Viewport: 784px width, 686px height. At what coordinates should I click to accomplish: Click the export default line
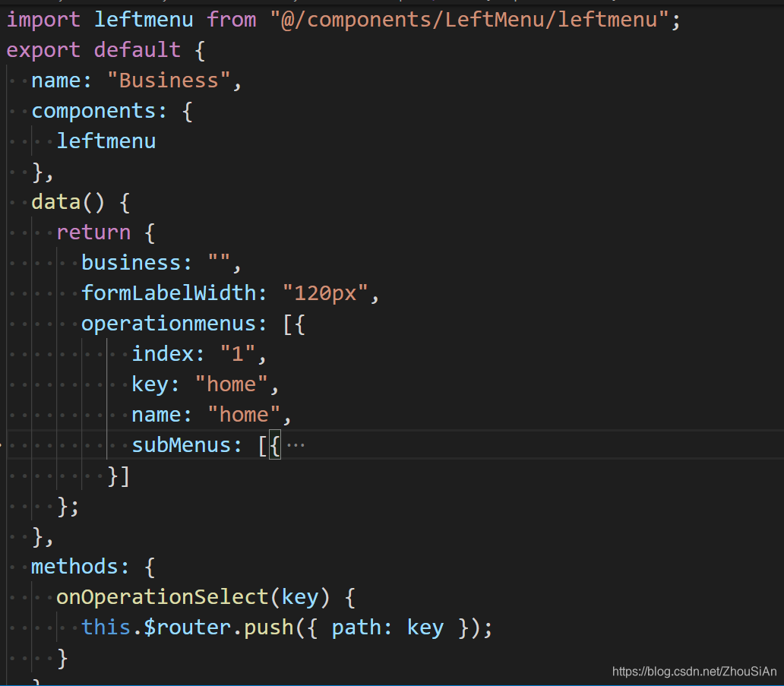point(106,50)
